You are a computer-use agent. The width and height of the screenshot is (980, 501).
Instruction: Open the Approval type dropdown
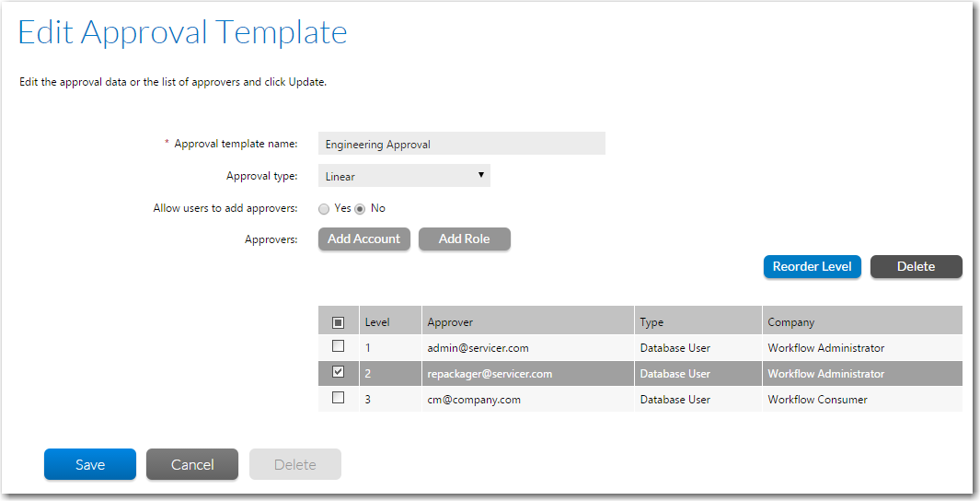pyautogui.click(x=404, y=176)
